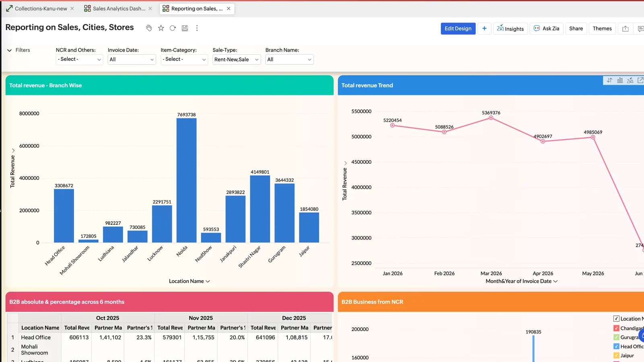644x362 pixels.
Task: Click the Collections-Kanu-new tab icon
Action: point(9,8)
